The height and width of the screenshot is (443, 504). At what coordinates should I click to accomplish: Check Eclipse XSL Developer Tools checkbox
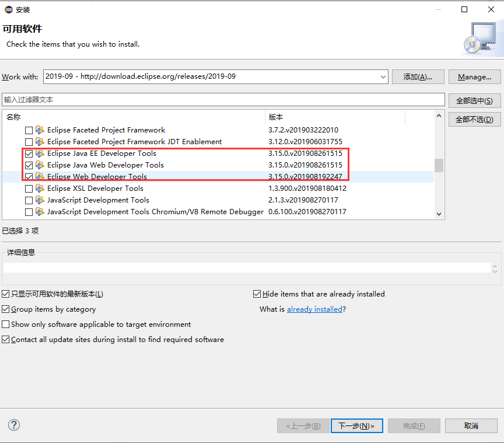29,189
